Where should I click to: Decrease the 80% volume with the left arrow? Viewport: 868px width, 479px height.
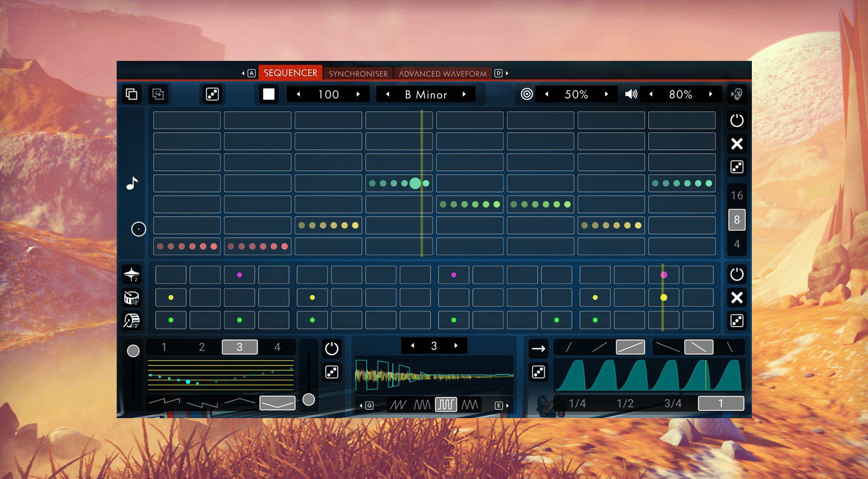tap(651, 94)
